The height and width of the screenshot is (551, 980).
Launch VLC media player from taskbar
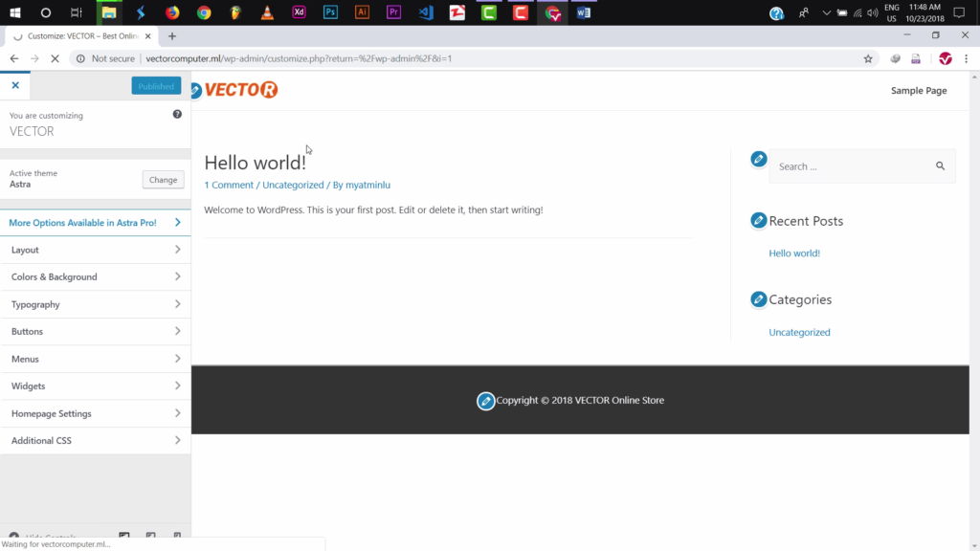[267, 12]
